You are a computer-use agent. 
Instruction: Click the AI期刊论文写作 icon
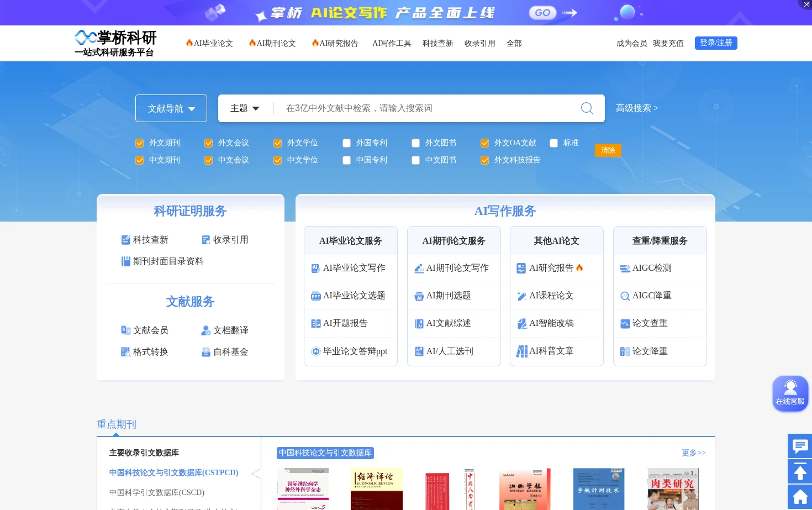419,268
